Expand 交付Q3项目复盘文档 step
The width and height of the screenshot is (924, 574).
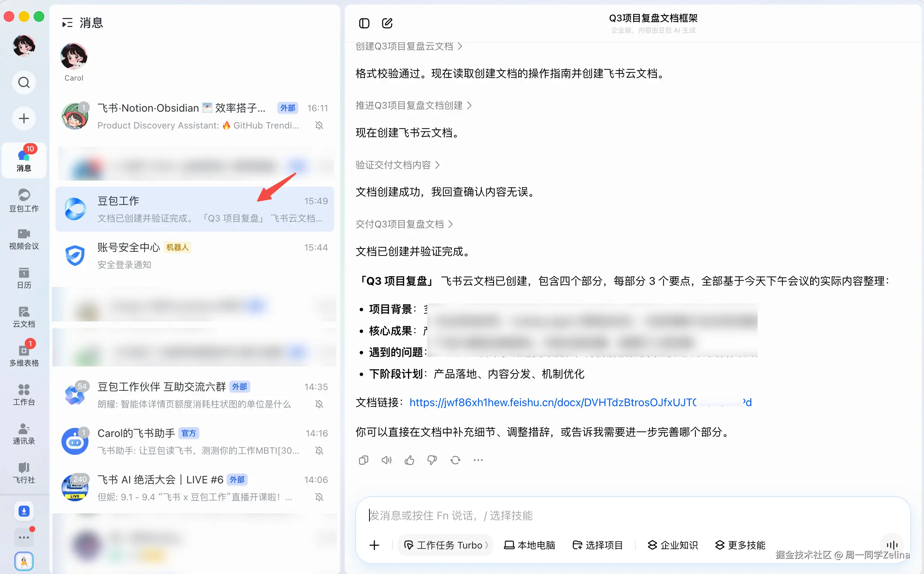coord(404,224)
